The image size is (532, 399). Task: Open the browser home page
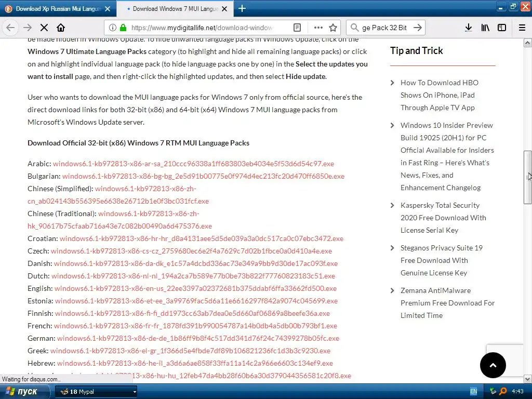(61, 28)
